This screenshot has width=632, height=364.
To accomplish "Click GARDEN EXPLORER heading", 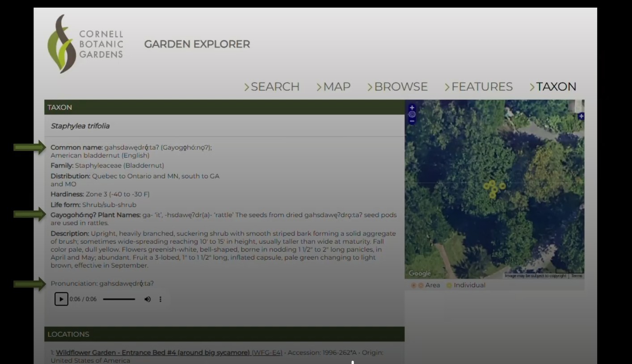I will pos(197,44).
